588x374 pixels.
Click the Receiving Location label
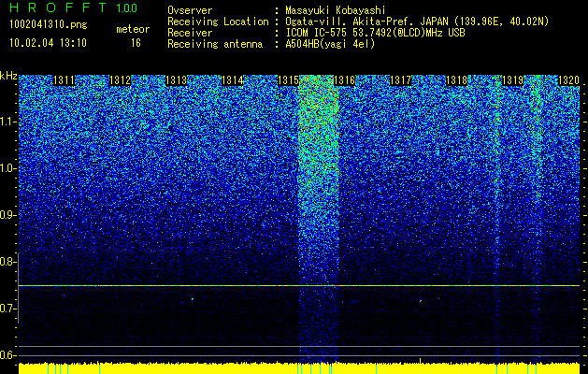(218, 22)
